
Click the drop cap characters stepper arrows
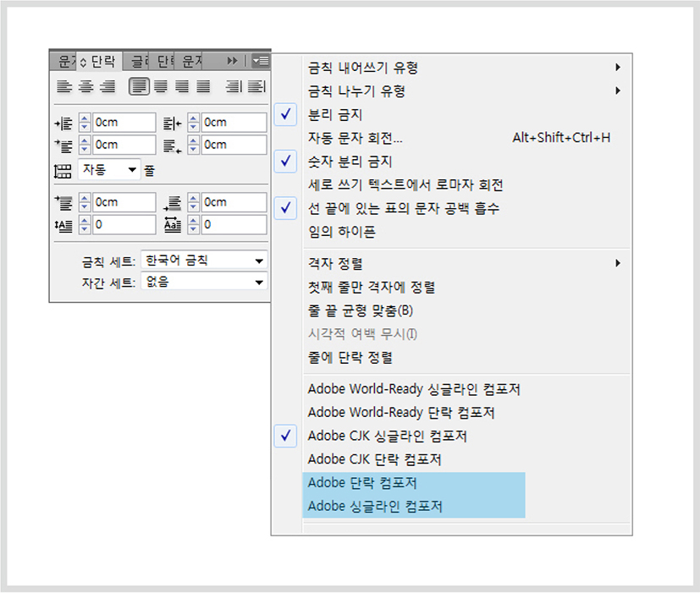coord(193,224)
